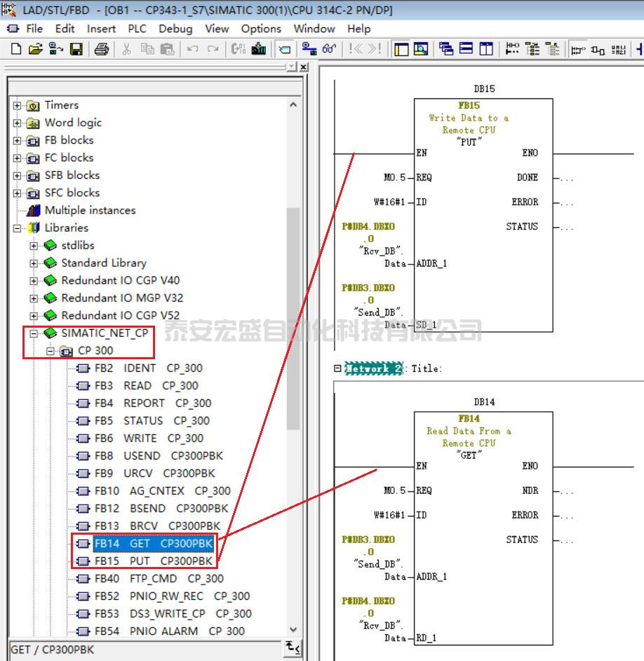
Task: Click the FB14 GET block header
Action: tap(469, 419)
